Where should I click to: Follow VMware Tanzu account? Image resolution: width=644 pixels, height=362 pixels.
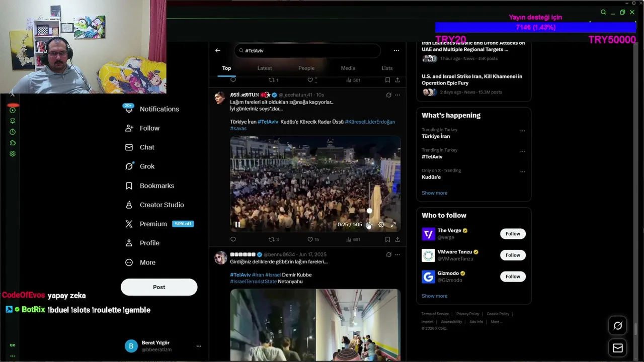[x=513, y=255]
